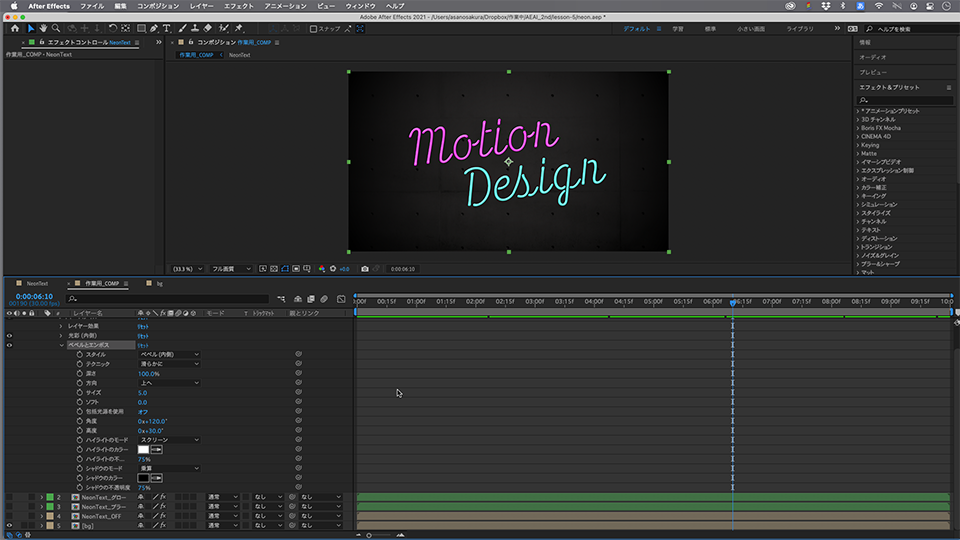Click the Wi-Fi icon in menu bar

coord(879,6)
